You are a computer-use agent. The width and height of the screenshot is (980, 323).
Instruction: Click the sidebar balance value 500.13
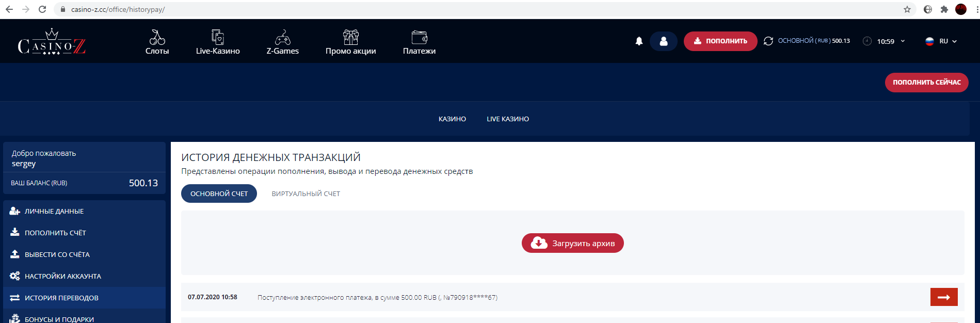click(x=143, y=183)
